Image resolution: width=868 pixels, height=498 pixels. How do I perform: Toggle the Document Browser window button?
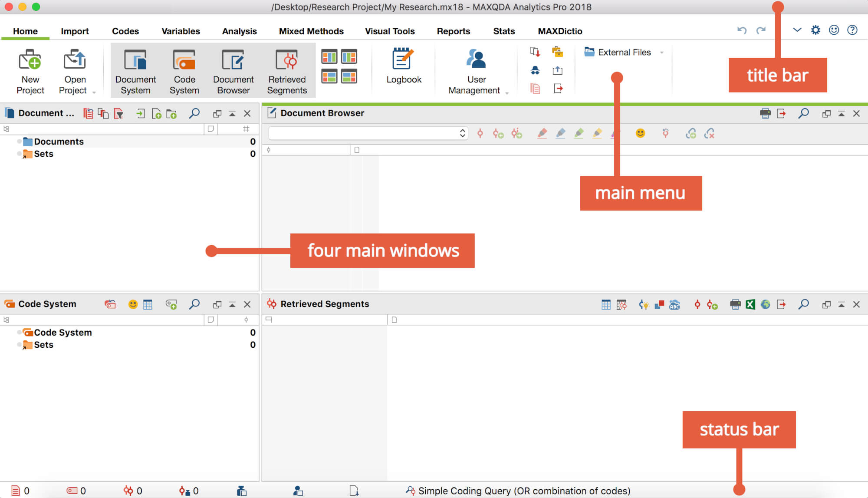click(233, 71)
